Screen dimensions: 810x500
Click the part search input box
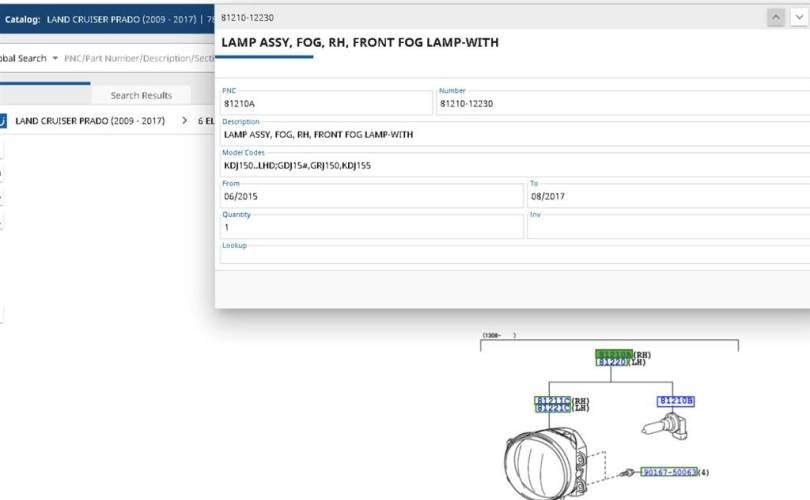[x=138, y=58]
